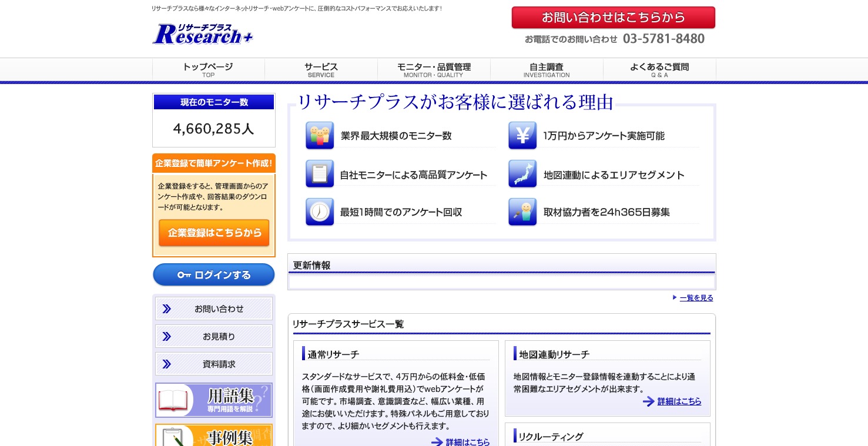Viewport: 868px width, 446px height.
Task: Click the 企業登録で簡単アンケート作成! header
Action: click(x=214, y=163)
